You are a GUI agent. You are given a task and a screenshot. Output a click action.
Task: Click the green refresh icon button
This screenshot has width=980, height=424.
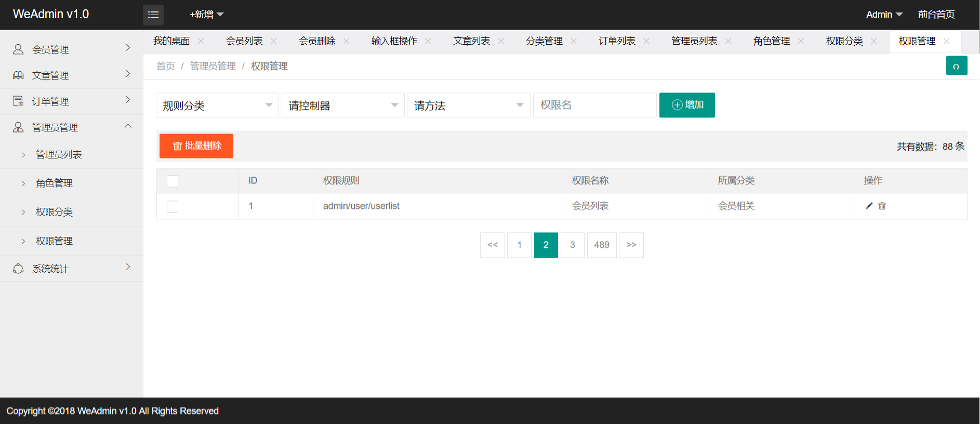click(956, 66)
